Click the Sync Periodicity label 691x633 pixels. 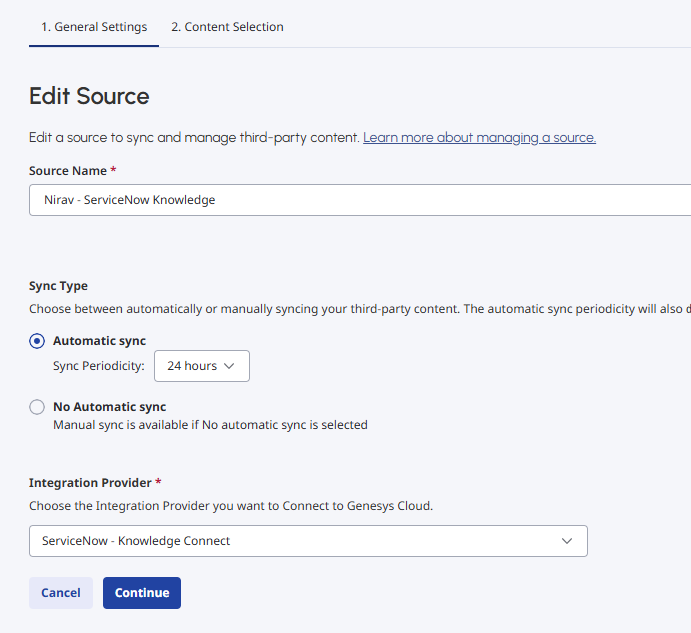pyautogui.click(x=99, y=366)
